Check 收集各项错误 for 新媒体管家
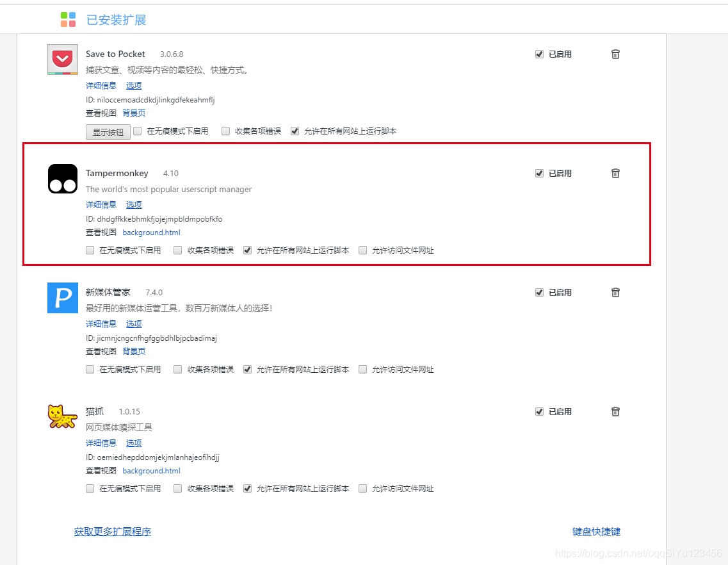 [x=178, y=370]
